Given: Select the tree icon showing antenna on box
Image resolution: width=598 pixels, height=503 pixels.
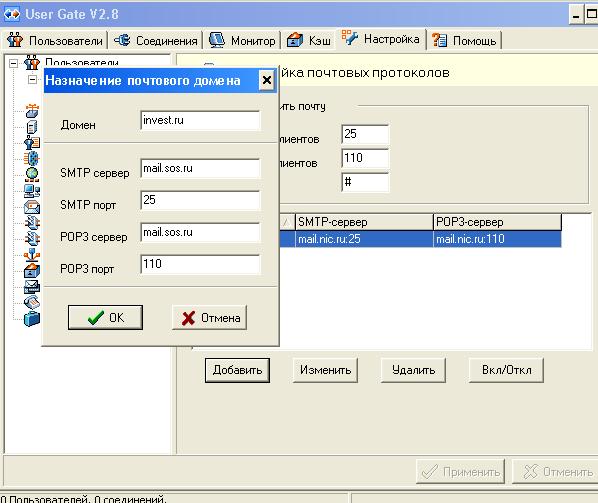Looking at the screenshot, I should tap(32, 111).
